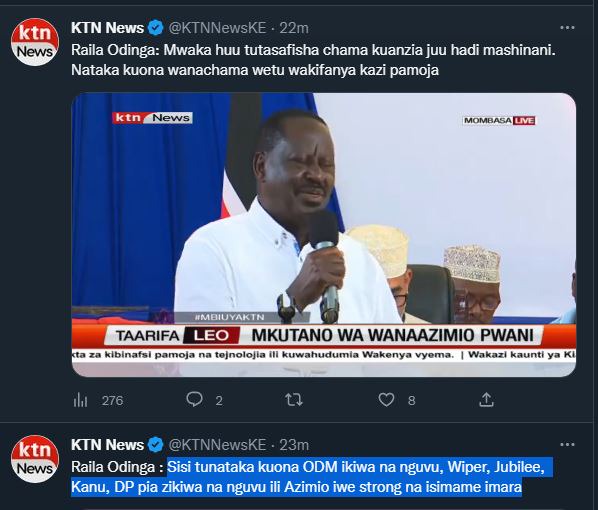Click the reply speech bubble icon
Image resolution: width=598 pixels, height=510 pixels.
coord(195,400)
